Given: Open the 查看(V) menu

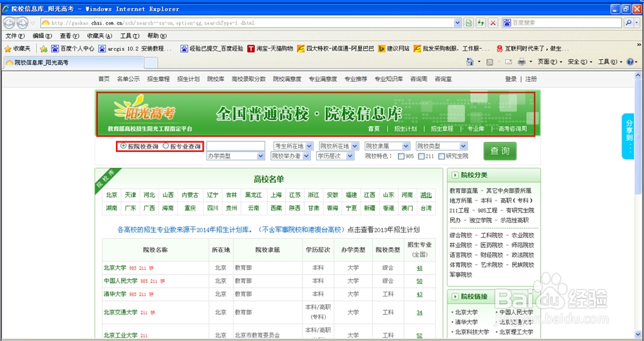Looking at the screenshot, I should click(x=70, y=36).
